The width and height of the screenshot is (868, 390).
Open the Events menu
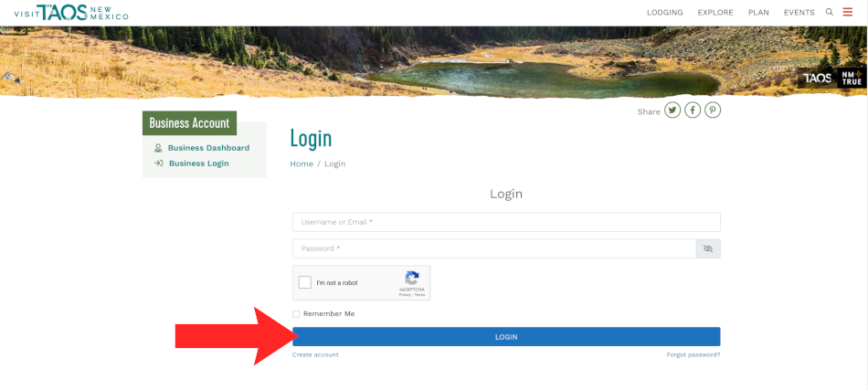[x=799, y=12]
